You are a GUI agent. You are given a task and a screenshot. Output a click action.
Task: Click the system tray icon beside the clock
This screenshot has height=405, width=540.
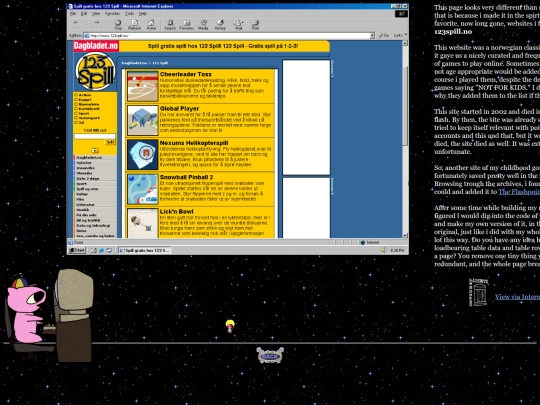(x=384, y=250)
